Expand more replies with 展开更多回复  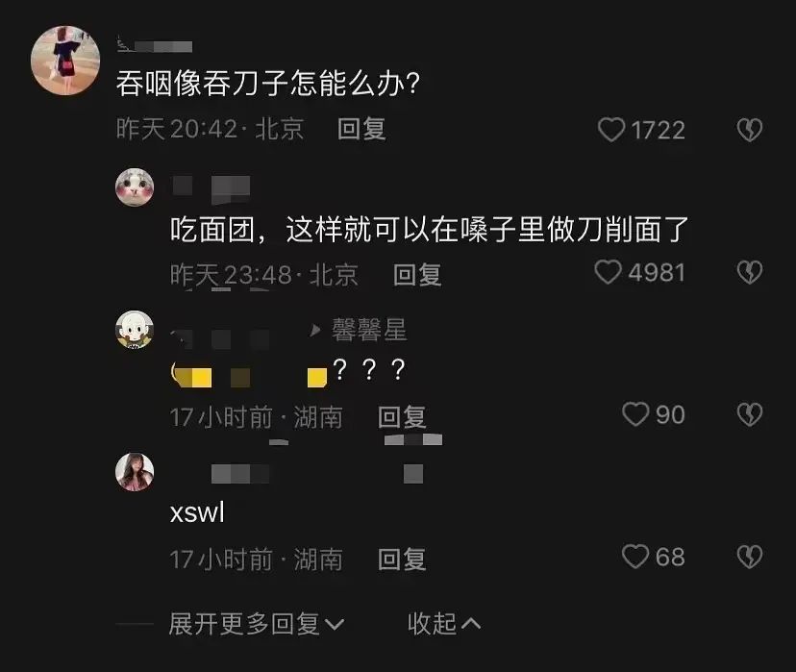[x=257, y=624]
